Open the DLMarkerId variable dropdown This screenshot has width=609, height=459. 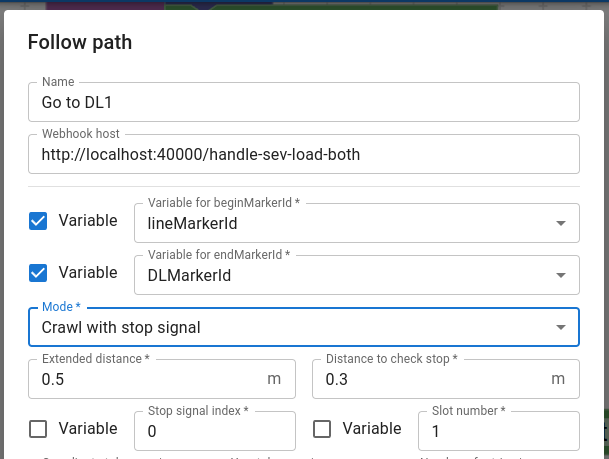[357, 275]
